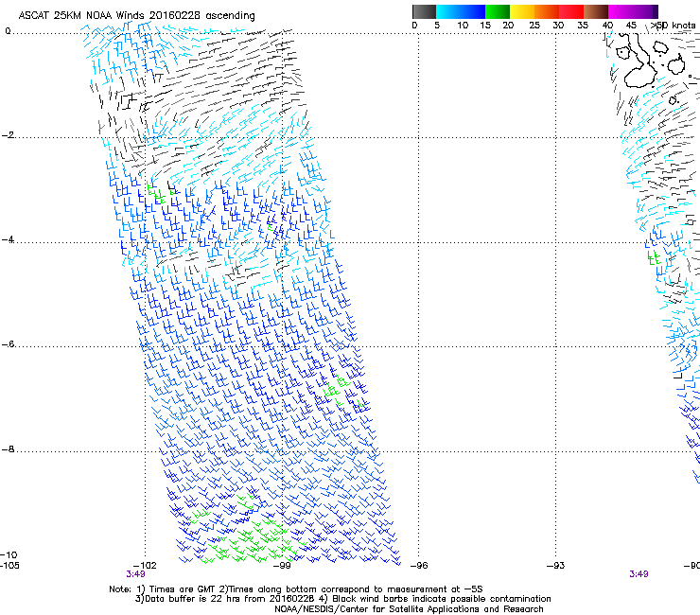Click the '0' label under the color legend
This screenshot has height=615, width=700.
[414, 26]
